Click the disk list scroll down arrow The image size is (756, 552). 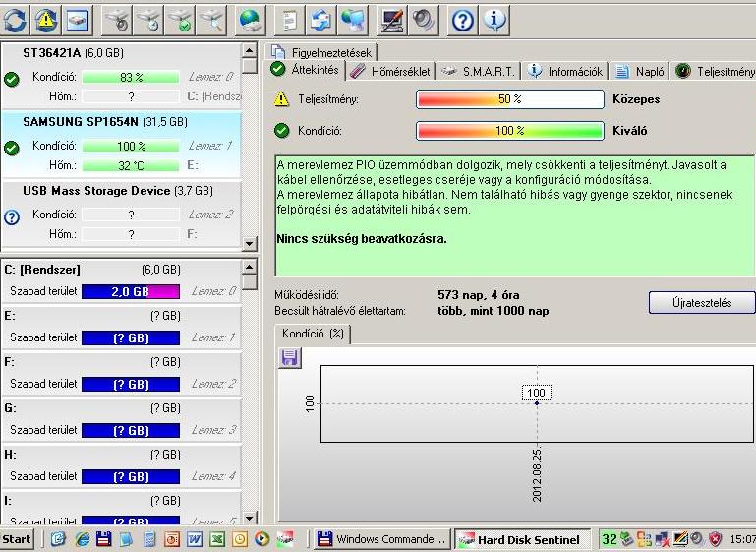249,243
